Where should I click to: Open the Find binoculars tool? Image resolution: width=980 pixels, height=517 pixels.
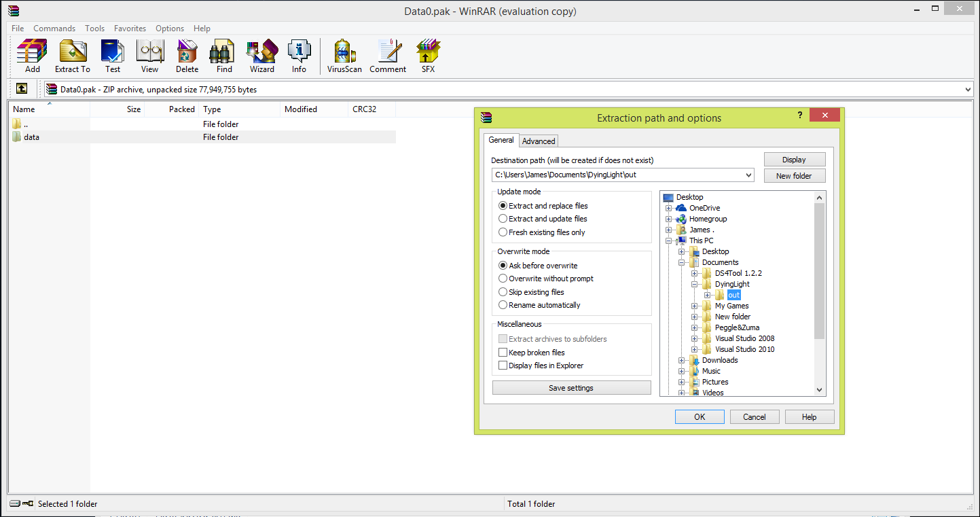[224, 56]
